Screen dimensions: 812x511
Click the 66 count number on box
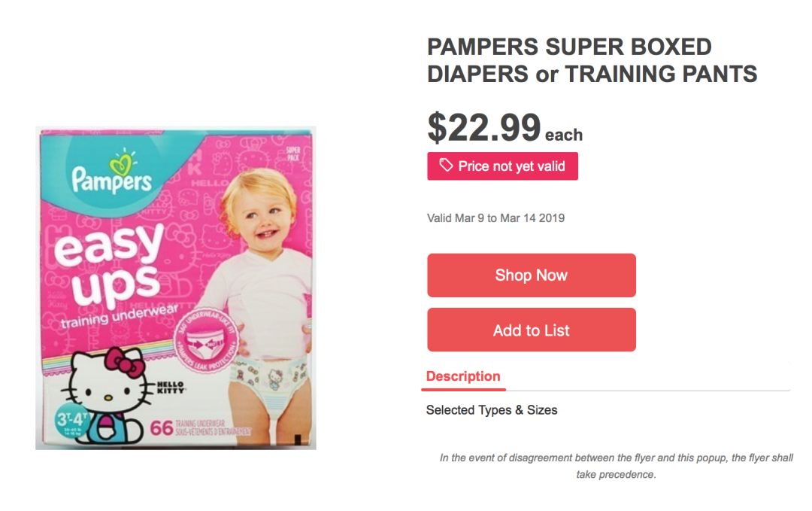pyautogui.click(x=162, y=429)
